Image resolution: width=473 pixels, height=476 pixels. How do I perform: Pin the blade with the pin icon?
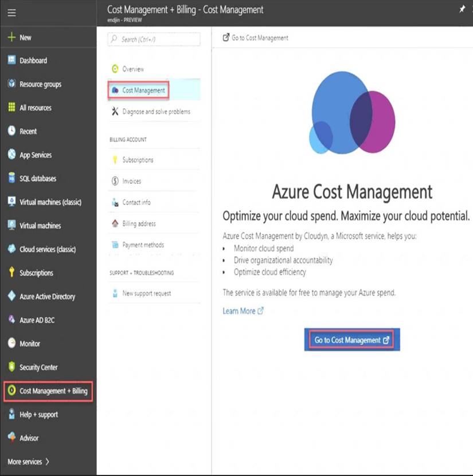462,9
